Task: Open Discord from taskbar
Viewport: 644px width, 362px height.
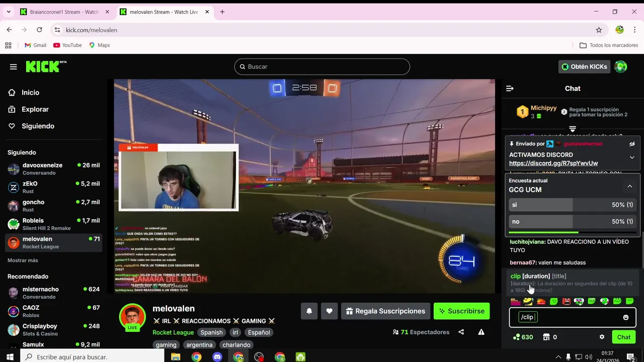Action: point(217,357)
